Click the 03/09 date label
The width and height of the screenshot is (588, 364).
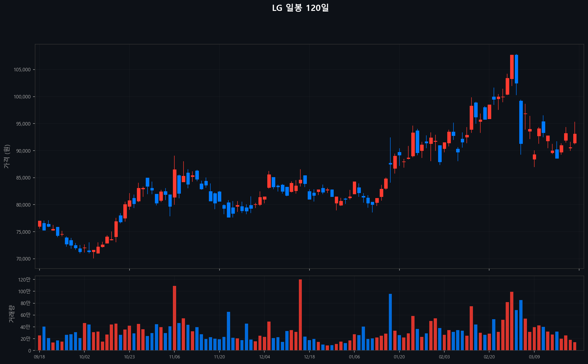pyautogui.click(x=534, y=357)
